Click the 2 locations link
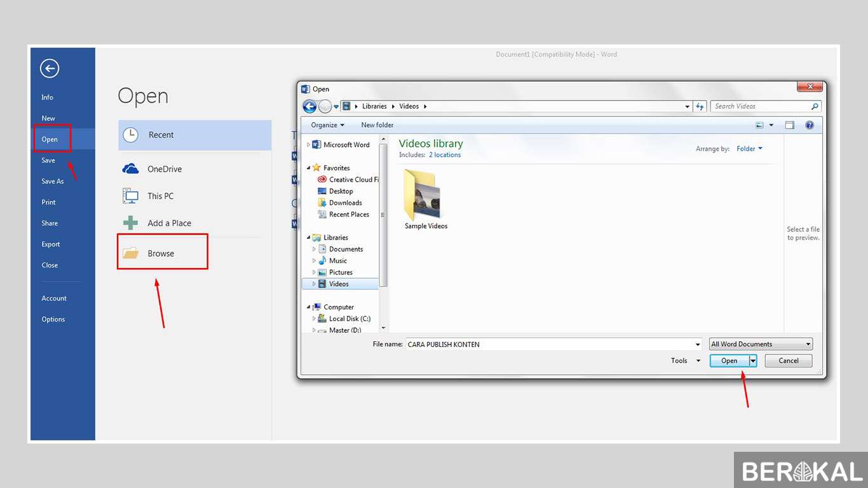 point(445,155)
